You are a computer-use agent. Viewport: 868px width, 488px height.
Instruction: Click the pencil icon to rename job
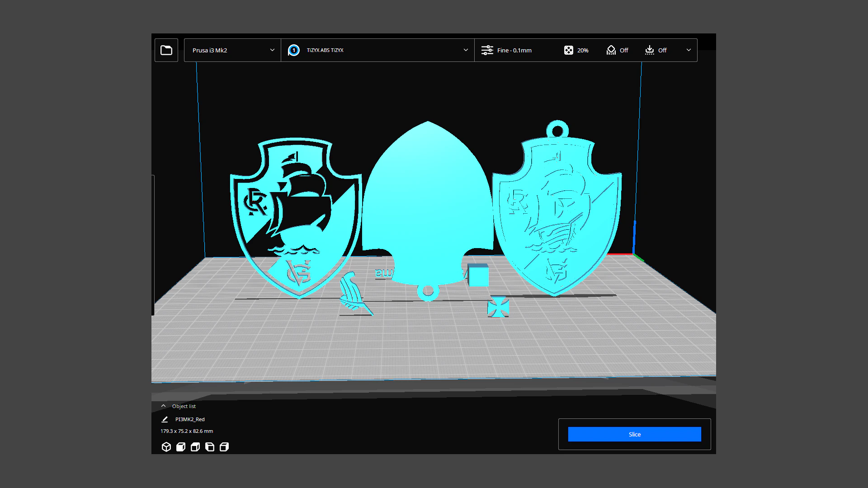click(x=165, y=419)
